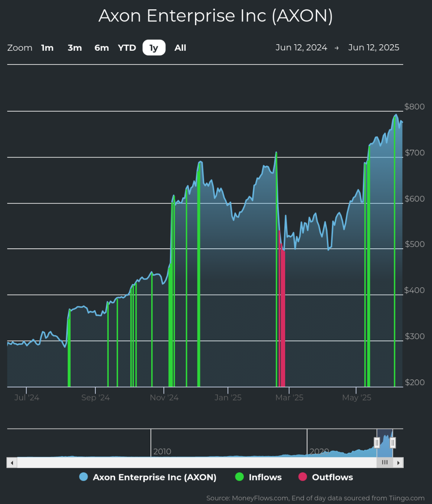
Task: Show All data range
Action: 181,48
